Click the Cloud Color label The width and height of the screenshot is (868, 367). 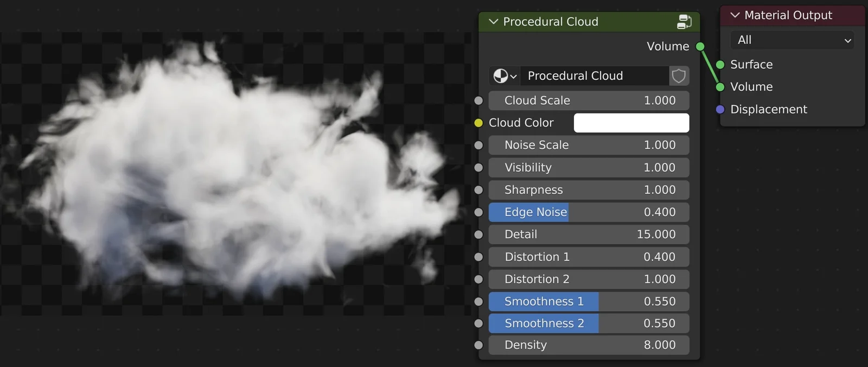[x=521, y=123]
